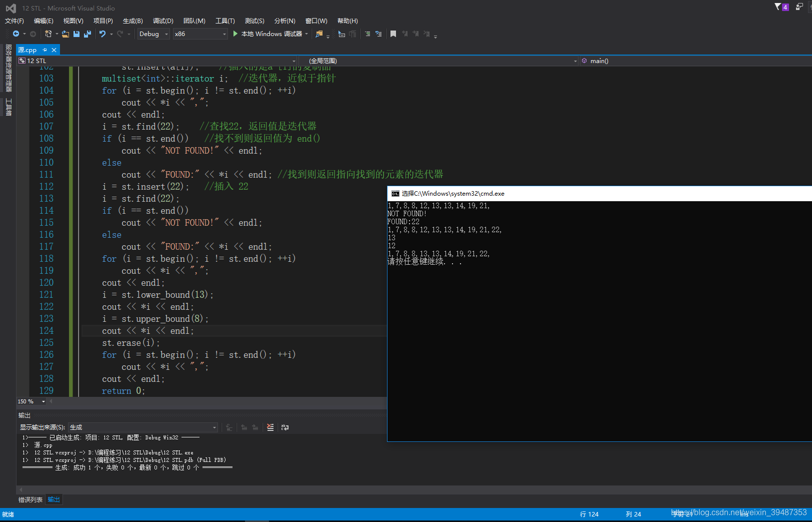This screenshot has height=522, width=812.
Task: Click the Save All icon
Action: pyautogui.click(x=87, y=34)
